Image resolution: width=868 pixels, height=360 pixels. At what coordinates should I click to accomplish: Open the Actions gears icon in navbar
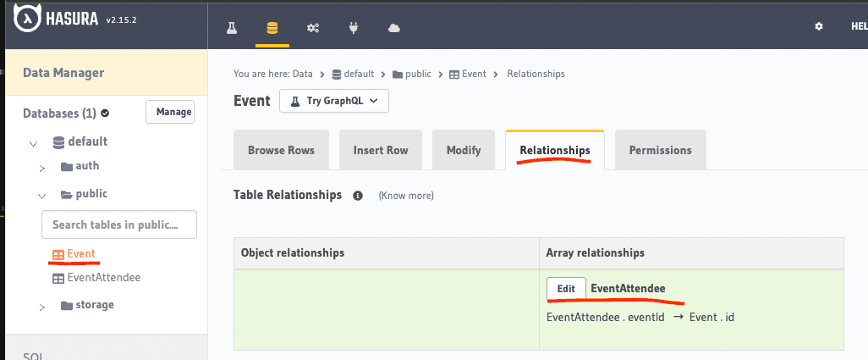tap(313, 27)
